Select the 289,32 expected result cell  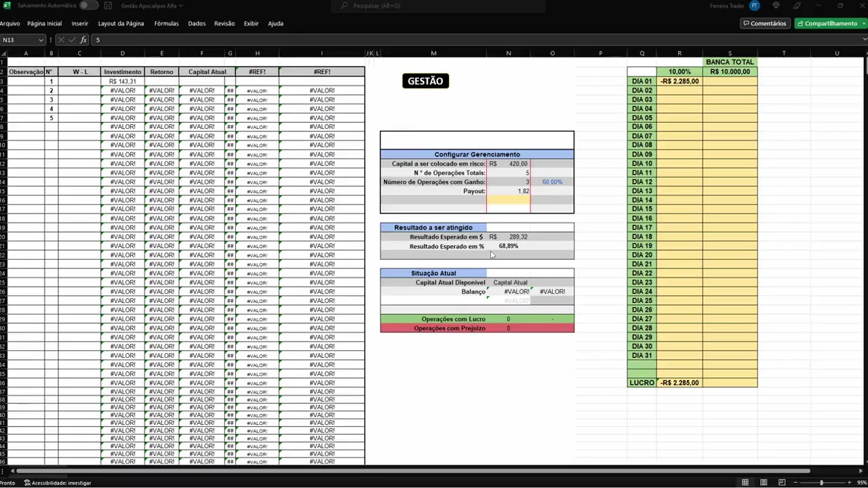pyautogui.click(x=509, y=237)
